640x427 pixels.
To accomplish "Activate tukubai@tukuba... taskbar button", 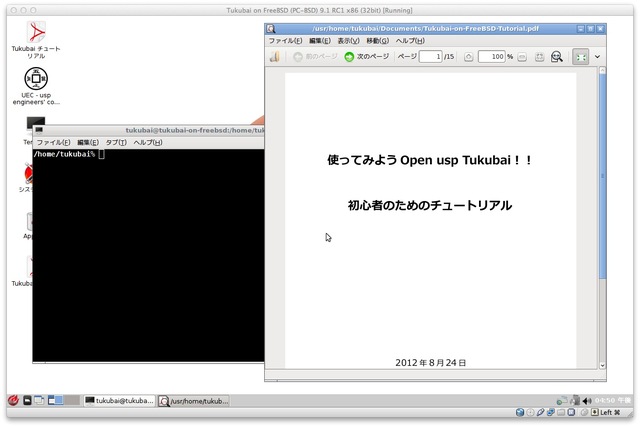I will (x=119, y=401).
